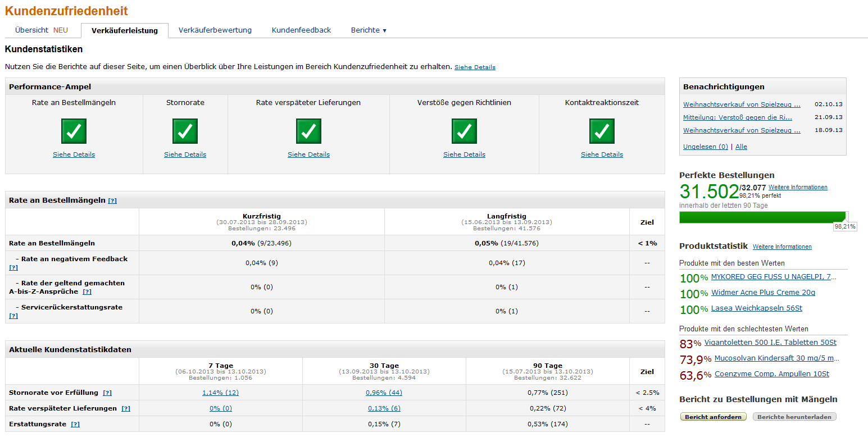Open help [?] for Servicerückerstattungsrate
Image resolution: width=868 pixels, height=442 pixels.
pos(13,316)
